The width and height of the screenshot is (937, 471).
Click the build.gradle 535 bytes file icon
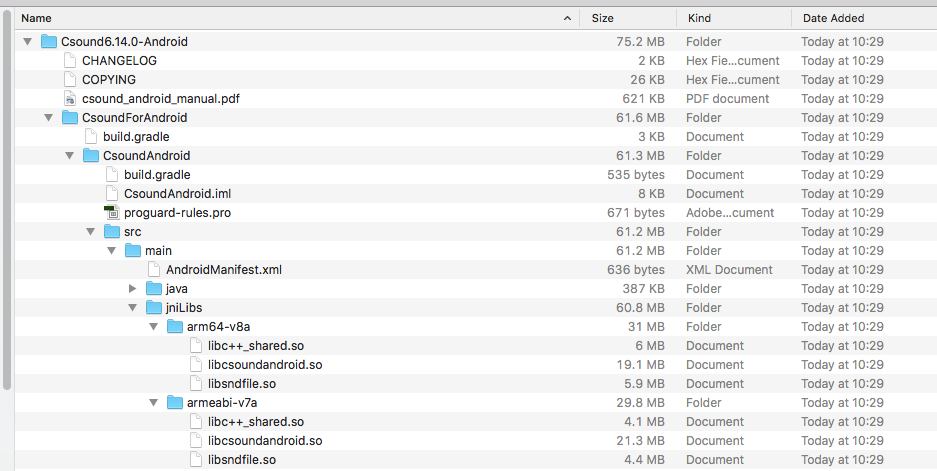(x=112, y=175)
